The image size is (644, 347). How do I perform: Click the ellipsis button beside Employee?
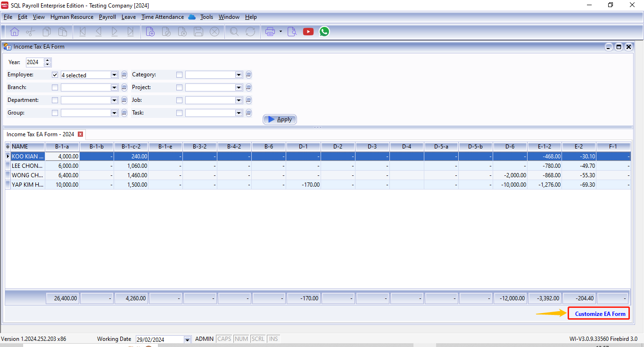124,75
